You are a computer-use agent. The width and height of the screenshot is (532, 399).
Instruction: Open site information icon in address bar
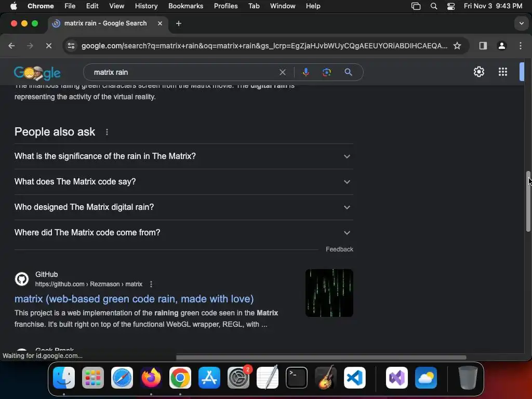[71, 46]
